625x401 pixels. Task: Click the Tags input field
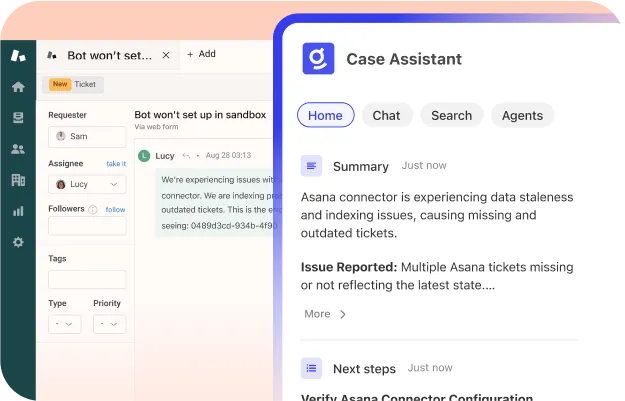coord(87,279)
